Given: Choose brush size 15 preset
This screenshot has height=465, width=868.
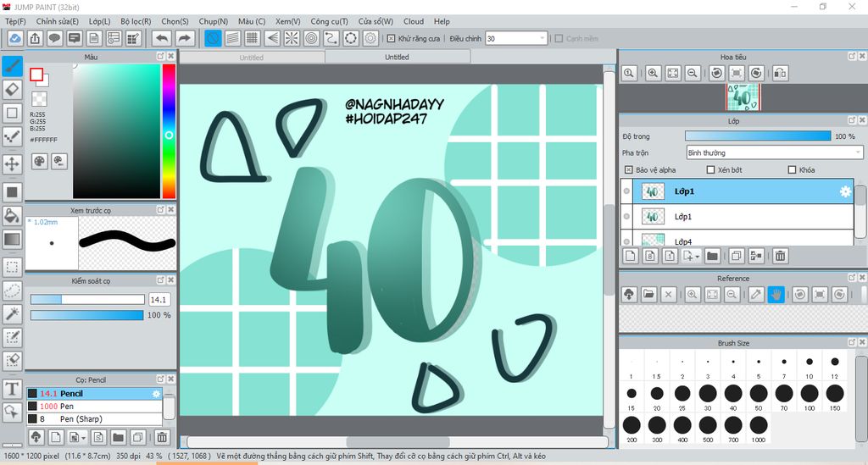Looking at the screenshot, I should tap(631, 397).
